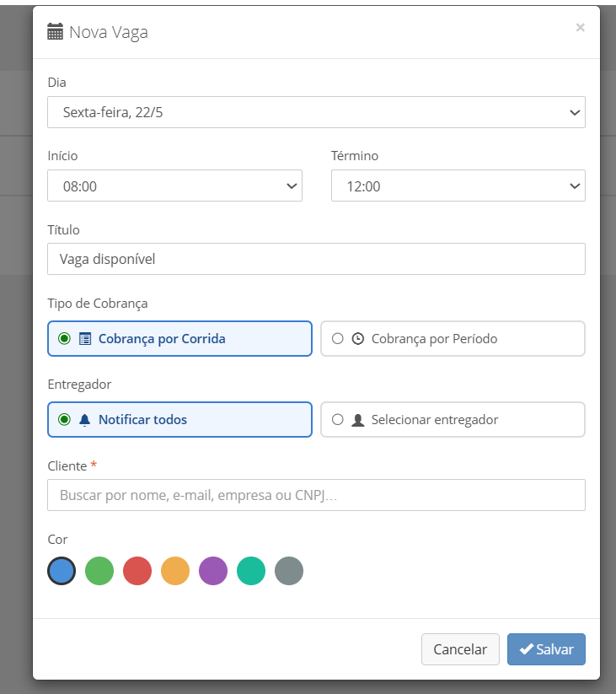Click the clock icon in Cobrança por Período
Viewport: 616px width, 694px height.
358,339
